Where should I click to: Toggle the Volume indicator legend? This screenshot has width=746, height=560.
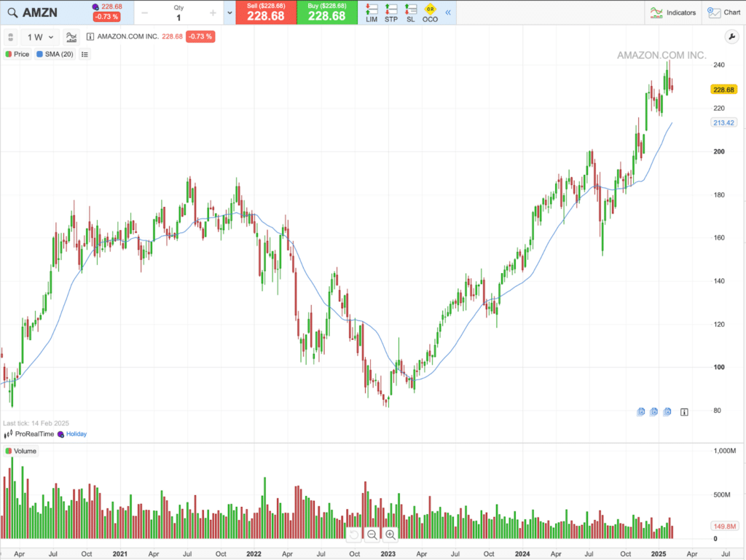[x=21, y=451]
